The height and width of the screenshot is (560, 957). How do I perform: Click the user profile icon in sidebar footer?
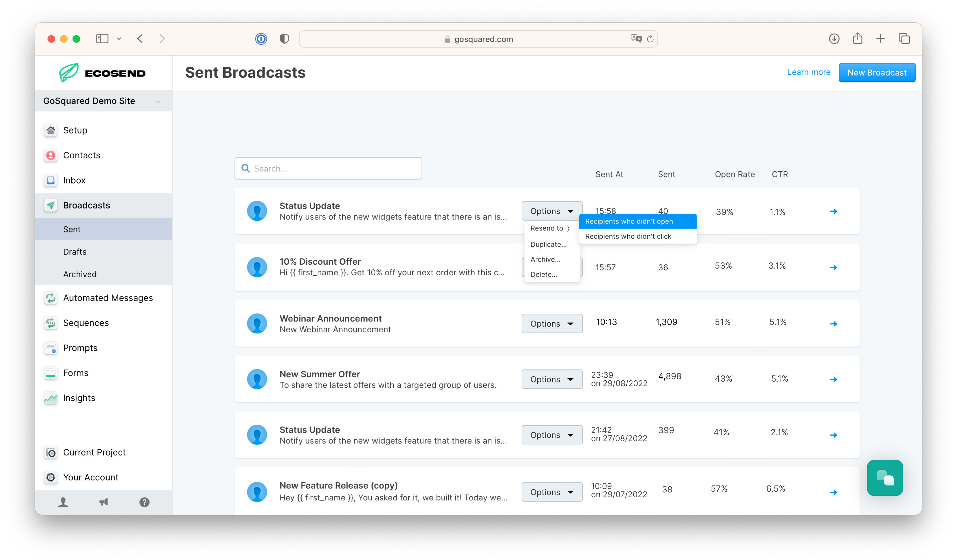[x=63, y=503]
